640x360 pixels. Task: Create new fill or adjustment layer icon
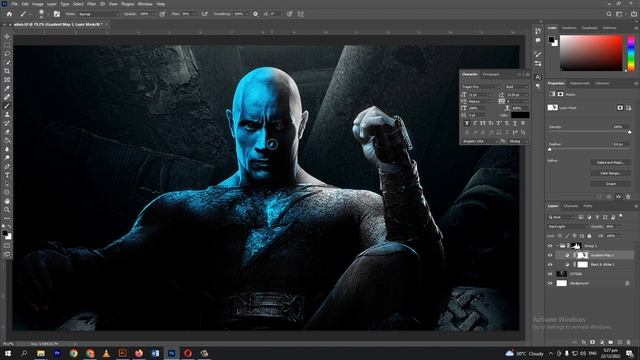coord(601,342)
